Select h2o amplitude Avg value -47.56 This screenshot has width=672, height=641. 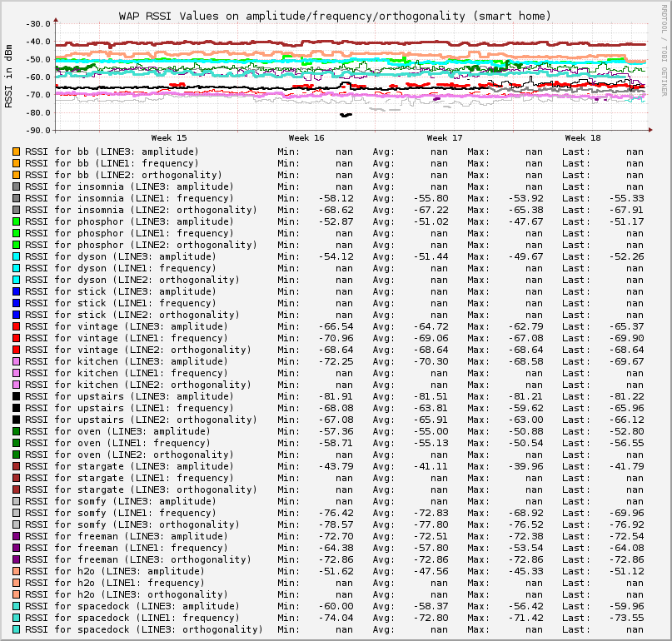pos(431,571)
